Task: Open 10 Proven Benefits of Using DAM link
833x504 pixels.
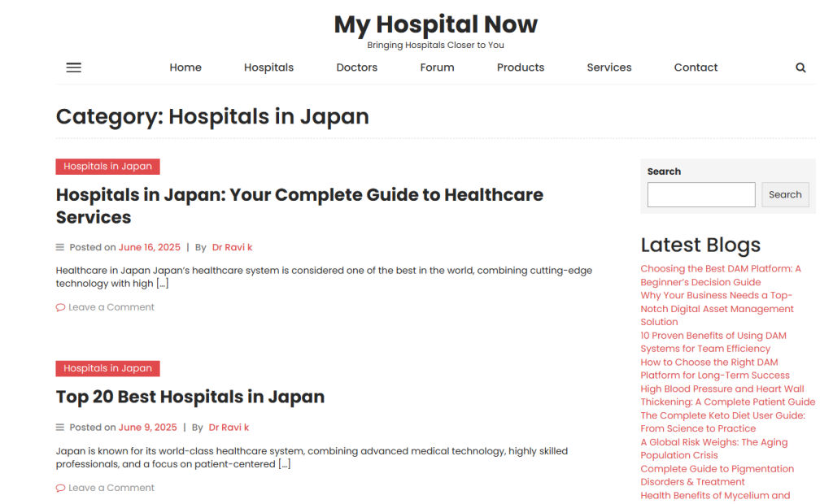Action: [713, 342]
